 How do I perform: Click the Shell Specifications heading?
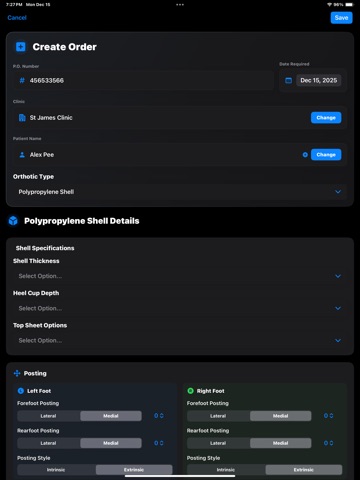(45, 248)
